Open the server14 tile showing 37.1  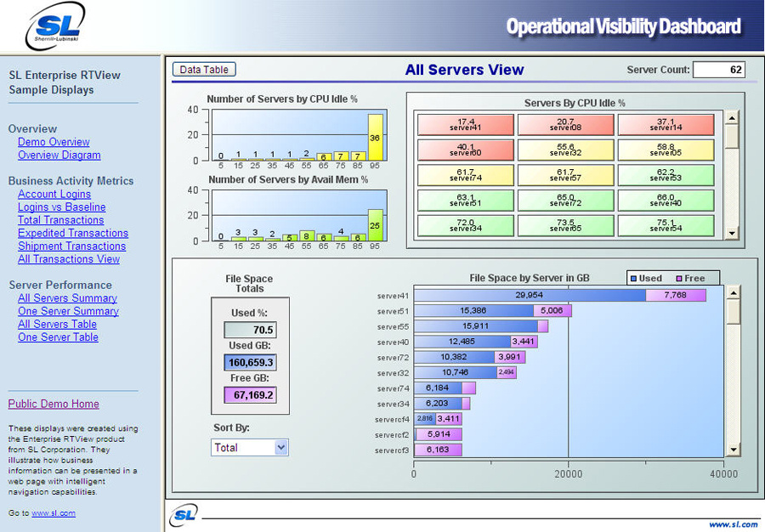pyautogui.click(x=666, y=125)
